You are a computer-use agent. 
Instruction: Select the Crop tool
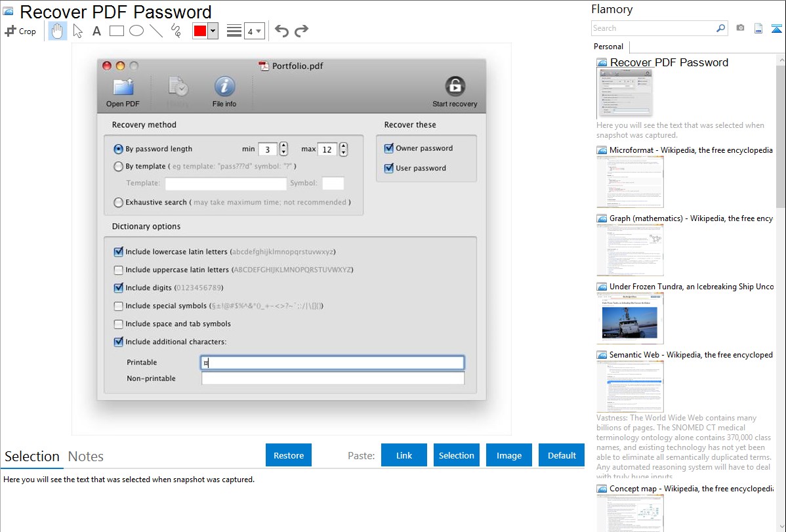click(20, 31)
